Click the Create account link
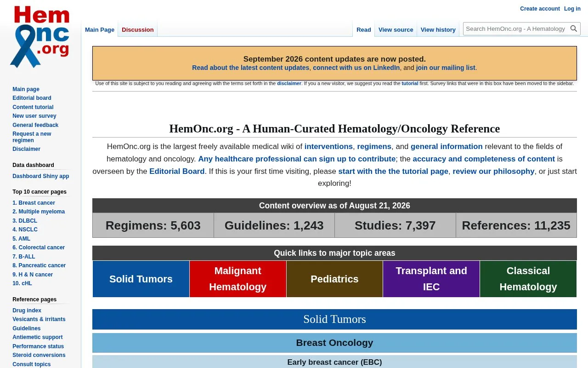The image size is (588, 368). click(x=540, y=9)
